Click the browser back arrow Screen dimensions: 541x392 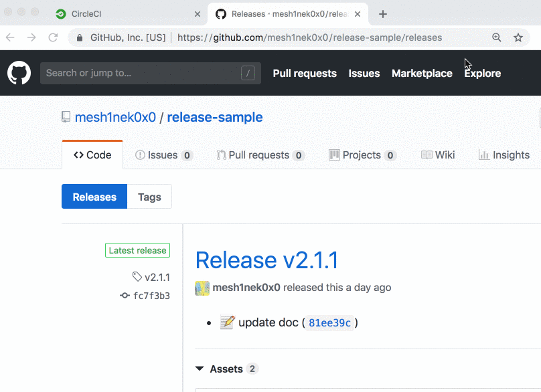[10, 37]
